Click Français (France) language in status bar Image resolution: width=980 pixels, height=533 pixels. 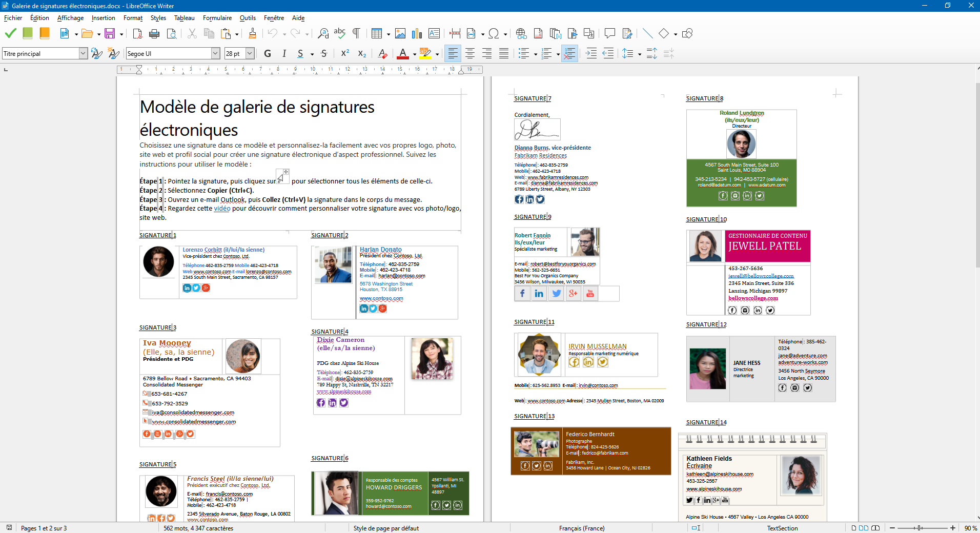pos(582,528)
